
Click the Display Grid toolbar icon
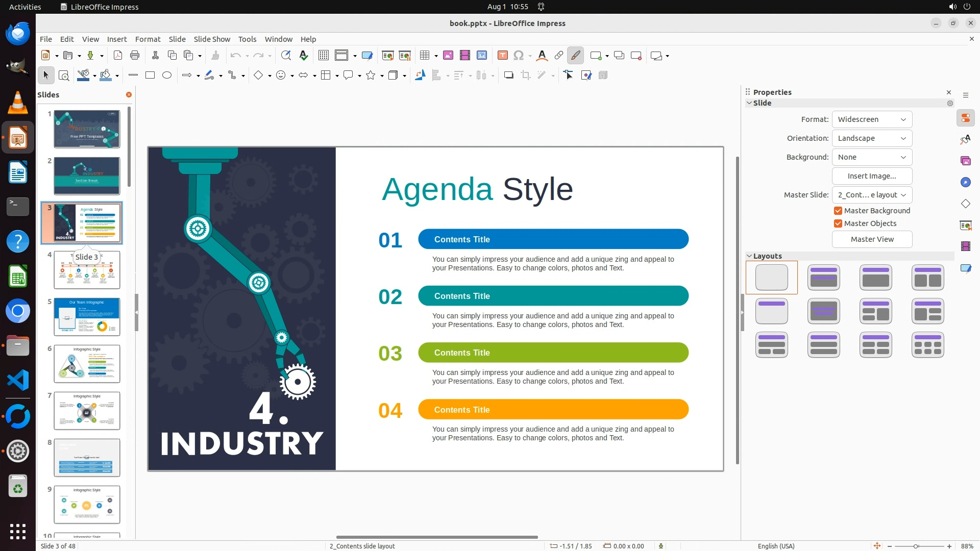coord(323,56)
